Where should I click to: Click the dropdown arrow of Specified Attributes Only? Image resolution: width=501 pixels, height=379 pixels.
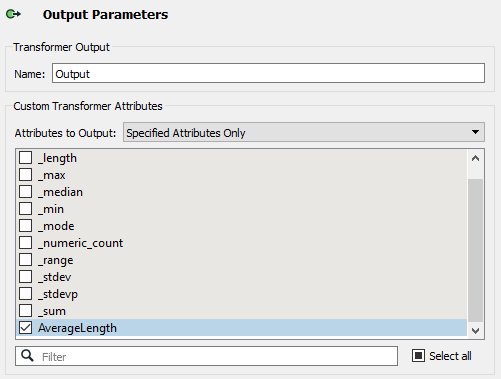(475, 132)
